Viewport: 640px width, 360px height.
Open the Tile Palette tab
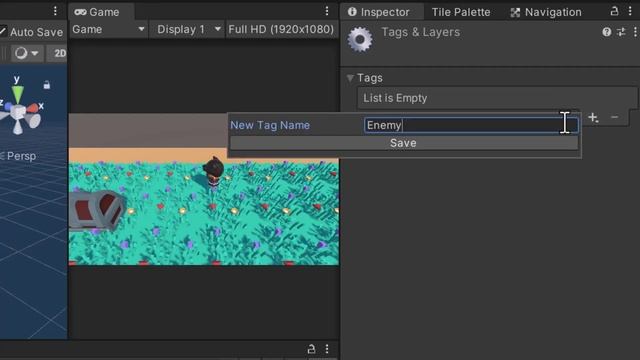[461, 12]
